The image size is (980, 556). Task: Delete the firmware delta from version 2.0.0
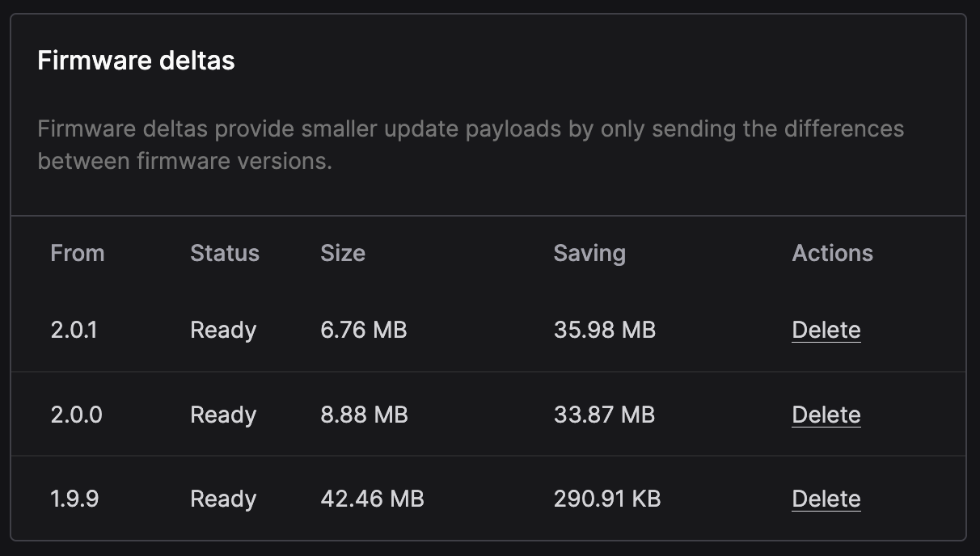point(826,415)
